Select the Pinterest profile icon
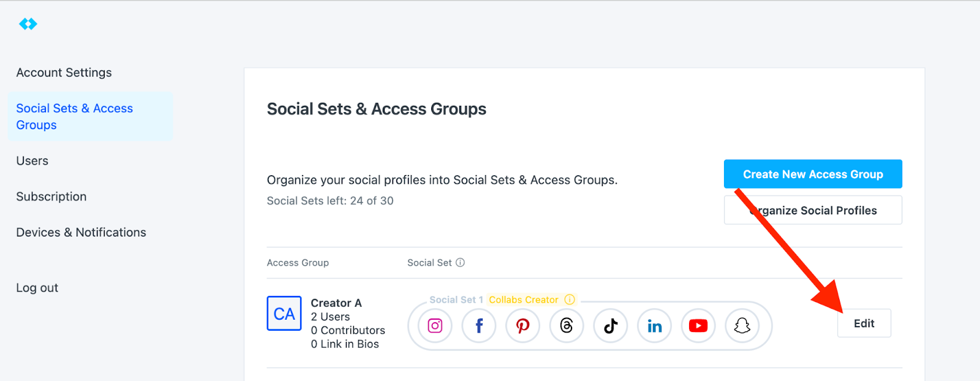Viewport: 980px width, 381px height. (x=522, y=326)
